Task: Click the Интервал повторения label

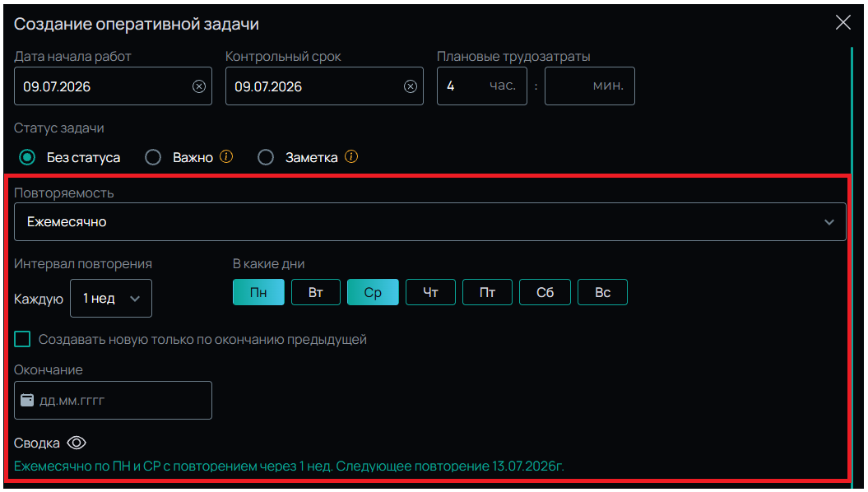Action: [83, 263]
